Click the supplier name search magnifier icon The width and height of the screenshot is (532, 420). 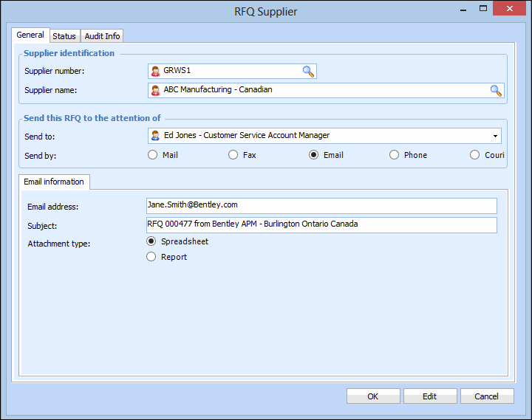coord(496,91)
